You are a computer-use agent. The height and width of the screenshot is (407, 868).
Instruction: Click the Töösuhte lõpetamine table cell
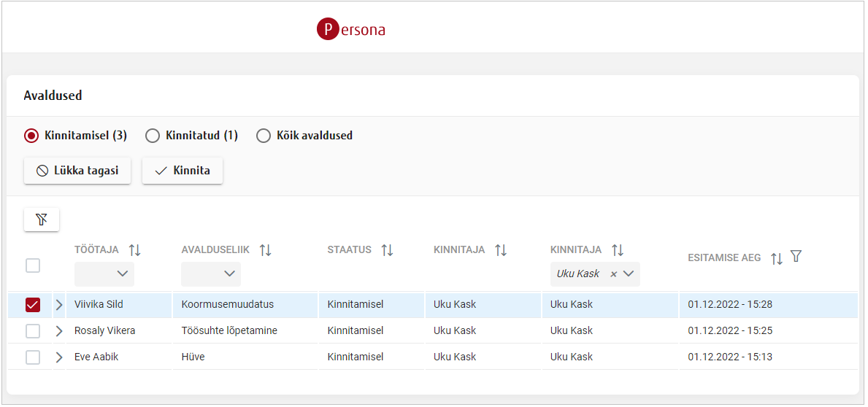[228, 331]
